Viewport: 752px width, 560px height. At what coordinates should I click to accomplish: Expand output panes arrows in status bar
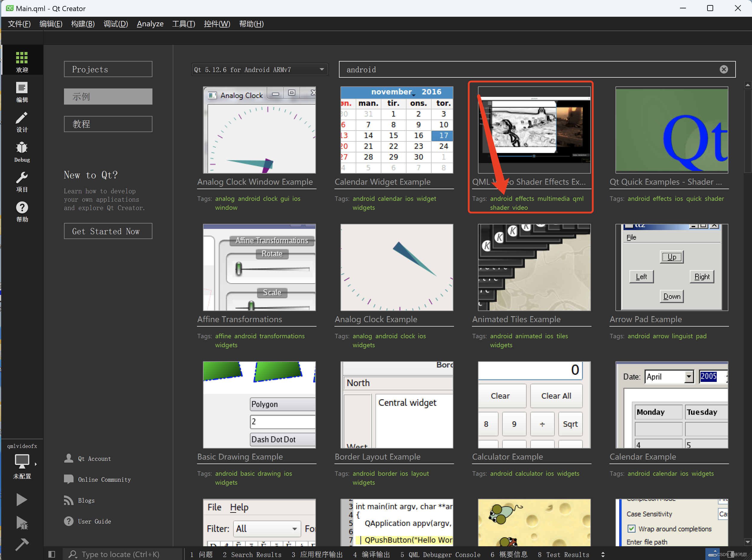[x=603, y=555]
